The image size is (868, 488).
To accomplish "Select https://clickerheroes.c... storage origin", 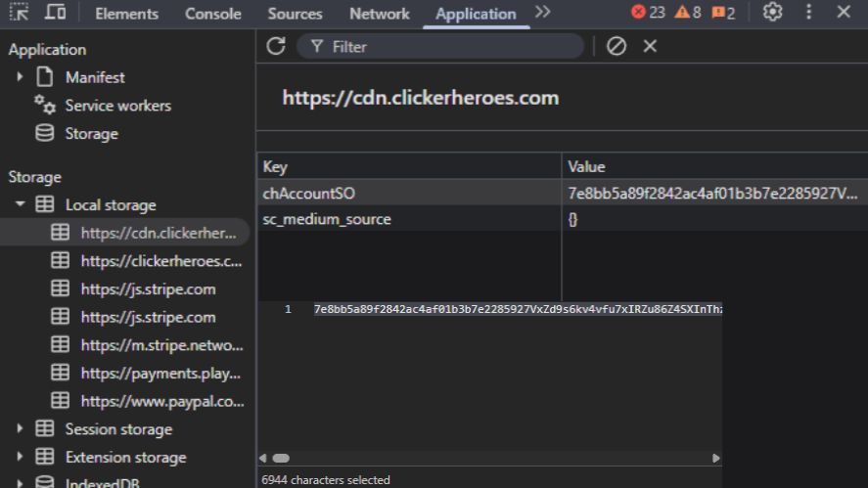I will point(161,261).
